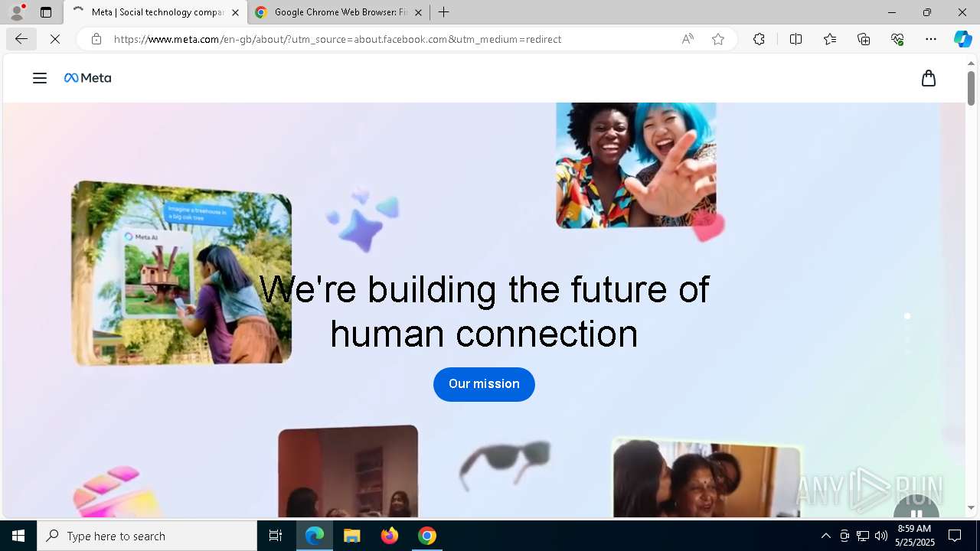Image resolution: width=980 pixels, height=551 pixels.
Task: Open the notification center icon
Action: (955, 536)
